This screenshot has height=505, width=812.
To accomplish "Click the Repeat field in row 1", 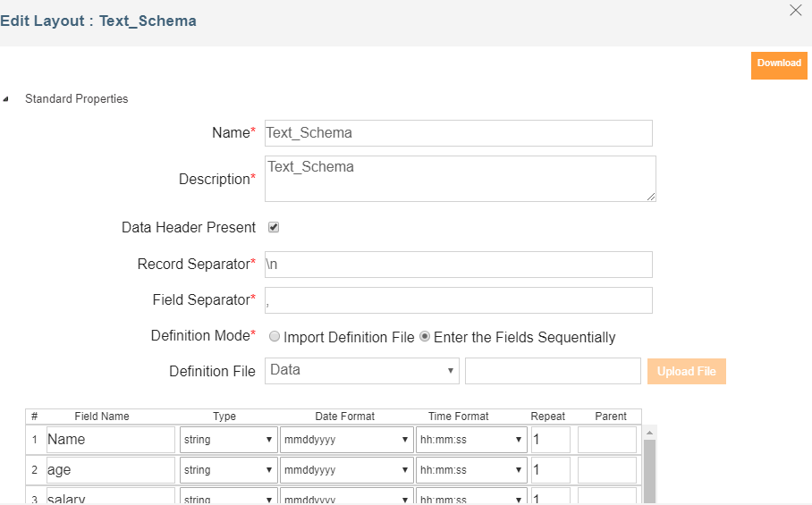I will 550,440.
